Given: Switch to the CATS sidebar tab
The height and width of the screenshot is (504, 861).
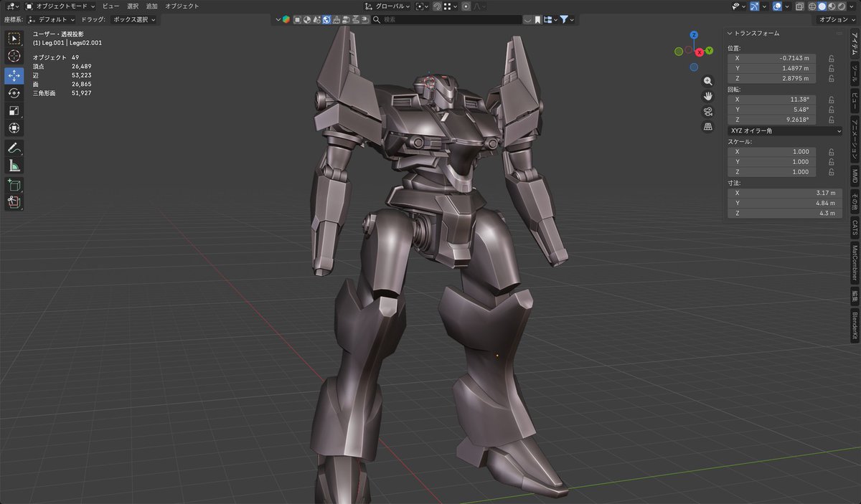Looking at the screenshot, I should pos(855,228).
